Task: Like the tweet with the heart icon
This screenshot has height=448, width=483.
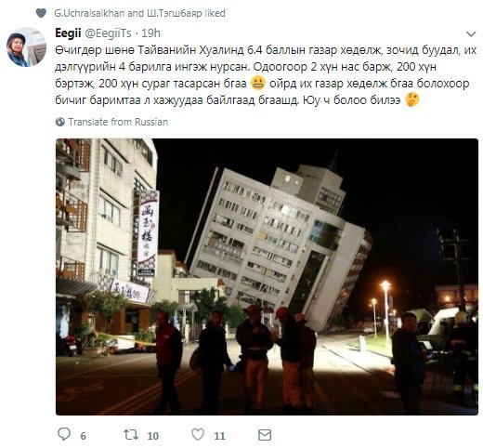Action: click(x=198, y=434)
